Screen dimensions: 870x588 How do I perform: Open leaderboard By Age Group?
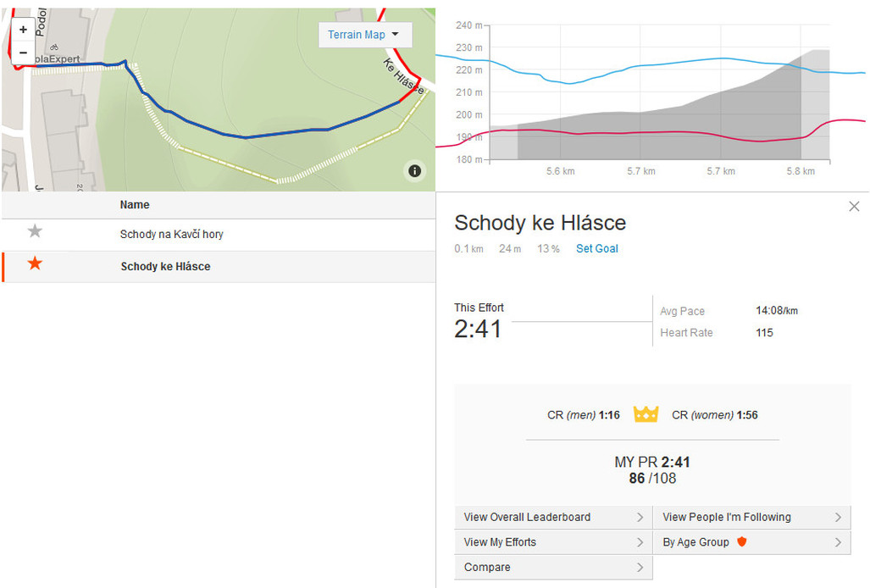751,542
